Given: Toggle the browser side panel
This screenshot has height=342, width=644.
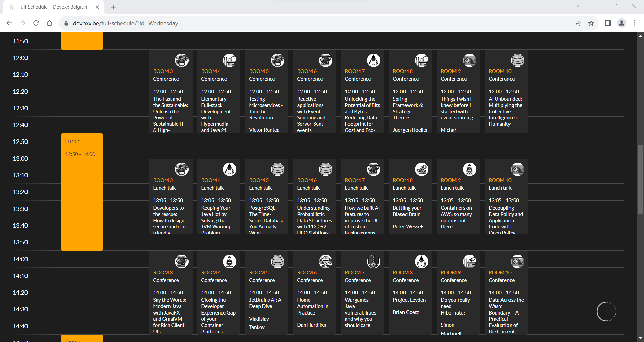Looking at the screenshot, I should [x=607, y=23].
